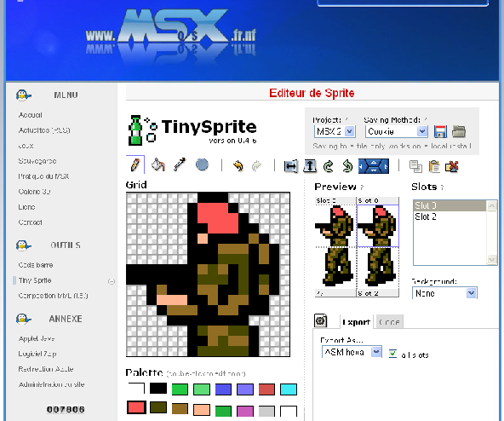504x421 pixels.
Task: Copy the current slot
Action: (415, 166)
